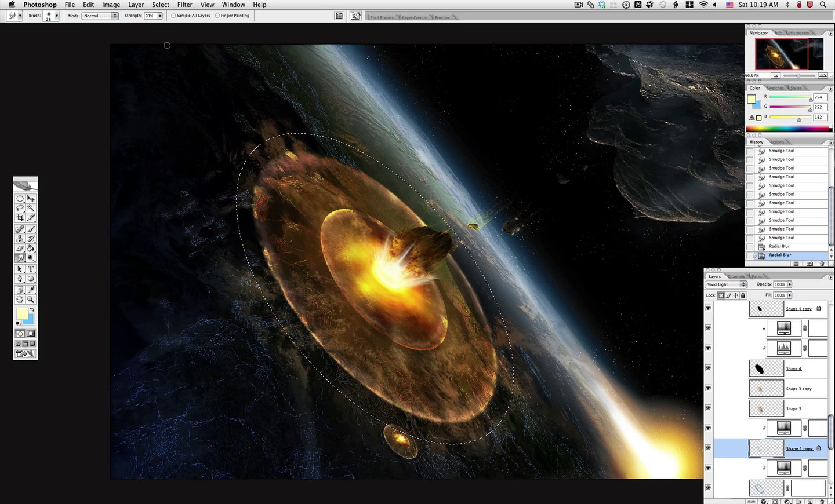Select the Notes tool
Image resolution: width=835 pixels, height=504 pixels.
[x=20, y=290]
